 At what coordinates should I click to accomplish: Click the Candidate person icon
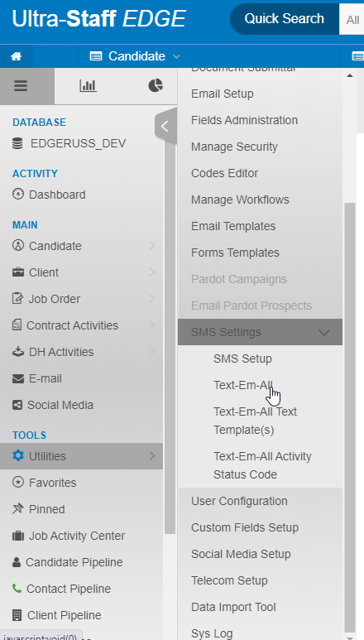click(x=18, y=245)
